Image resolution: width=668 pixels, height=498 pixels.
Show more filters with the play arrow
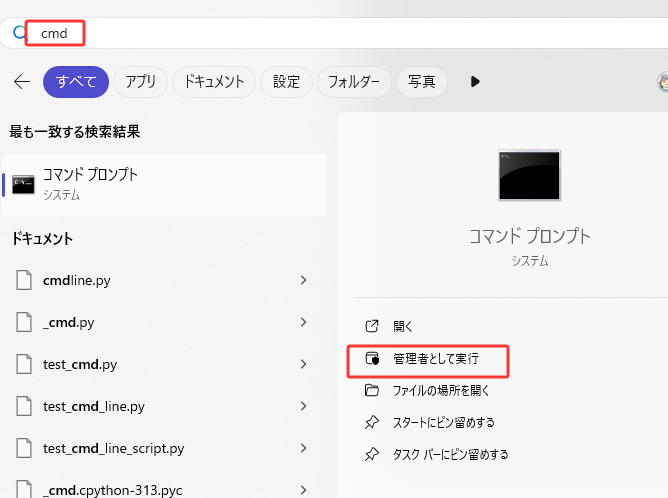click(x=475, y=81)
